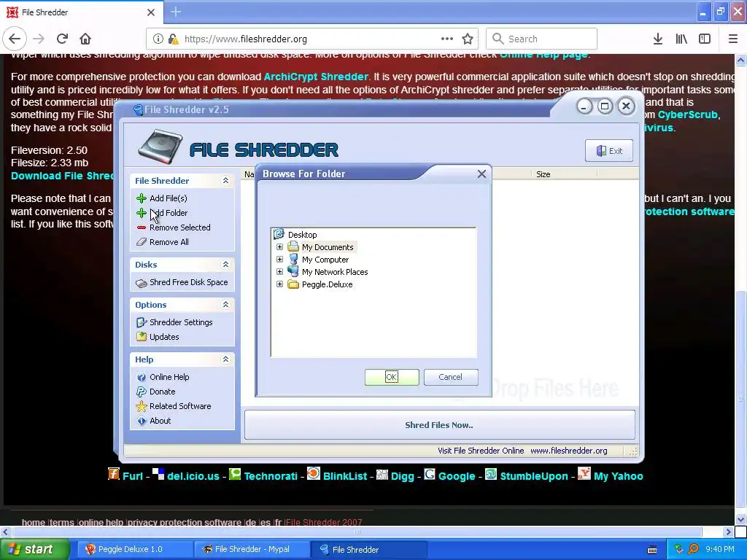Click the Add File(s) green plus icon
The width and height of the screenshot is (747, 560).
(142, 198)
